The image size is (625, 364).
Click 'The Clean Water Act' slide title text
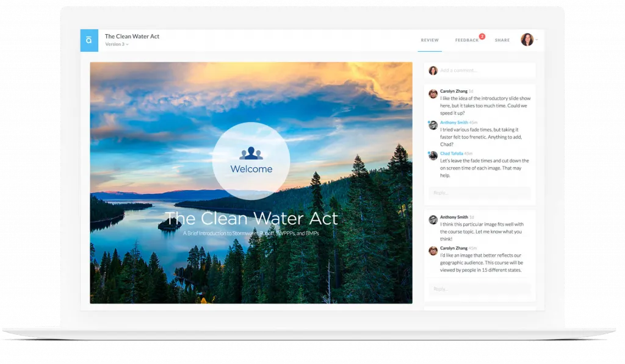[251, 218]
